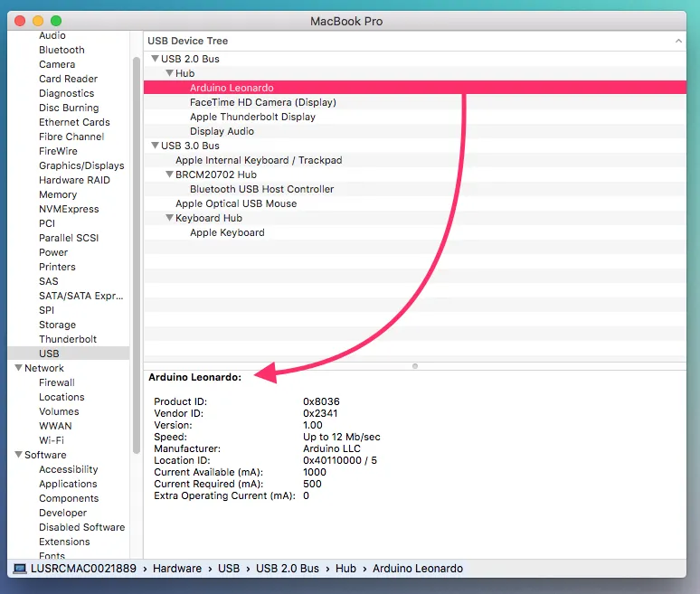The width and height of the screenshot is (700, 594).
Task: Select Wi-Fi under Network
Action: click(x=52, y=440)
